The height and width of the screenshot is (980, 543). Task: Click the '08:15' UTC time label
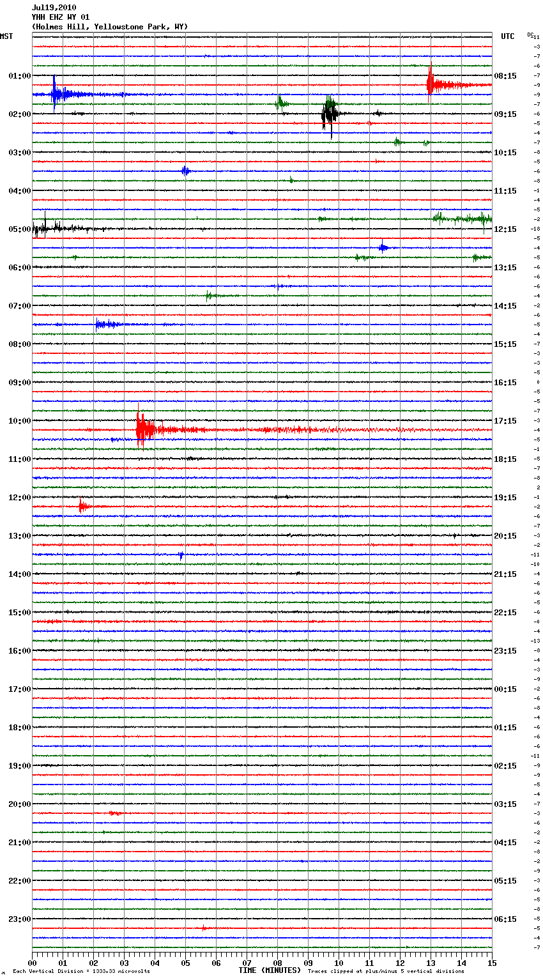point(505,76)
